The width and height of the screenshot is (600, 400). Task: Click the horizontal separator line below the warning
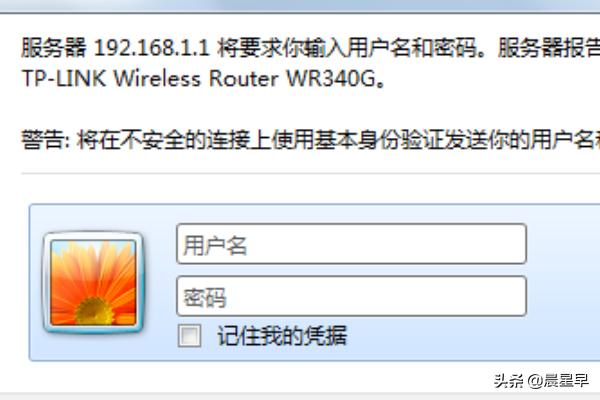(311, 173)
